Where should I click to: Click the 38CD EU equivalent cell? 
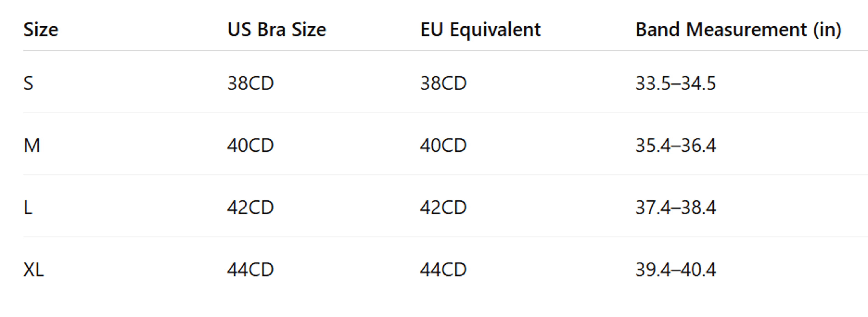443,83
